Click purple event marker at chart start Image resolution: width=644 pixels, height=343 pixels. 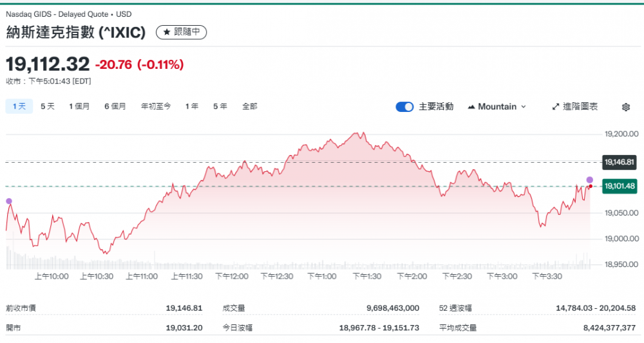pyautogui.click(x=8, y=201)
